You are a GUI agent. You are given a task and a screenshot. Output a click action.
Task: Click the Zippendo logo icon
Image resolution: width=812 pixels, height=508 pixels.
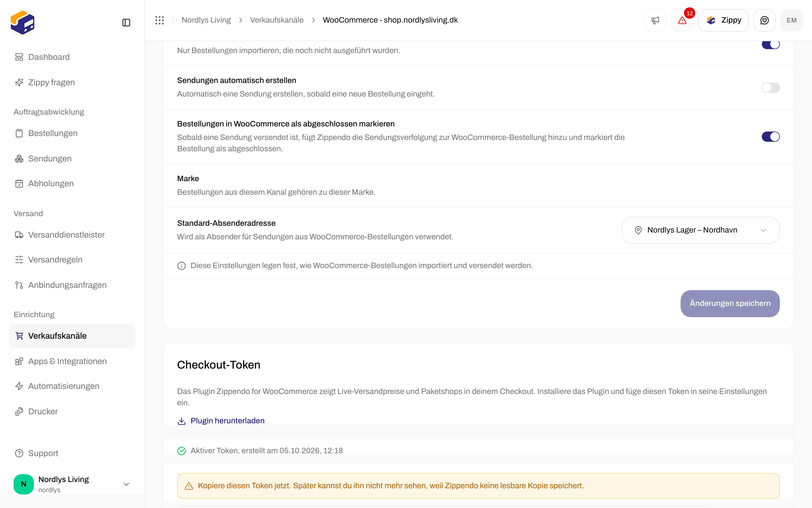(x=23, y=23)
